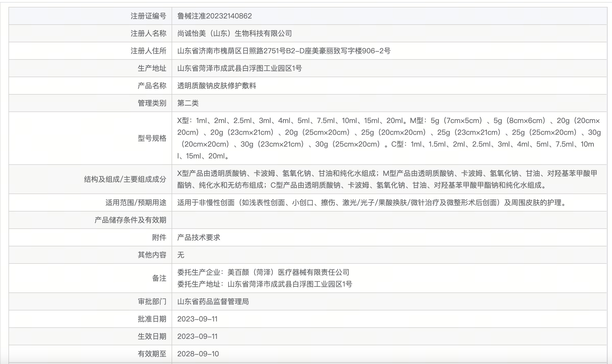Click registration number 鲁械注准20232140862
The image size is (612, 364).
(x=214, y=16)
